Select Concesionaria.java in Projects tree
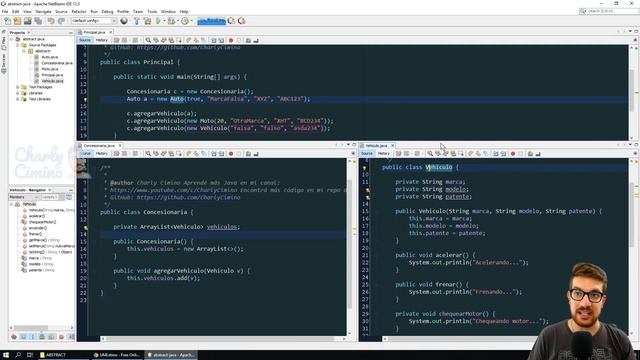The height and width of the screenshot is (360, 640). [57, 63]
